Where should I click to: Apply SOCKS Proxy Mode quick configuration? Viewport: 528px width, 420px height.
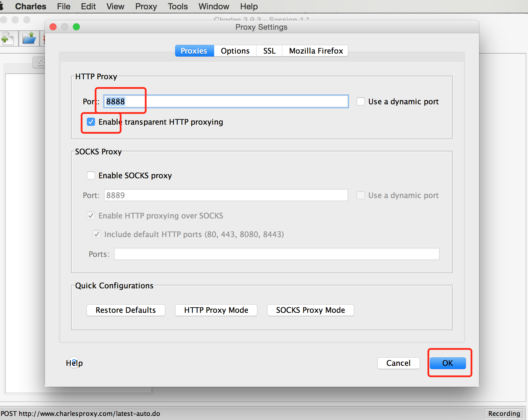pyautogui.click(x=310, y=310)
